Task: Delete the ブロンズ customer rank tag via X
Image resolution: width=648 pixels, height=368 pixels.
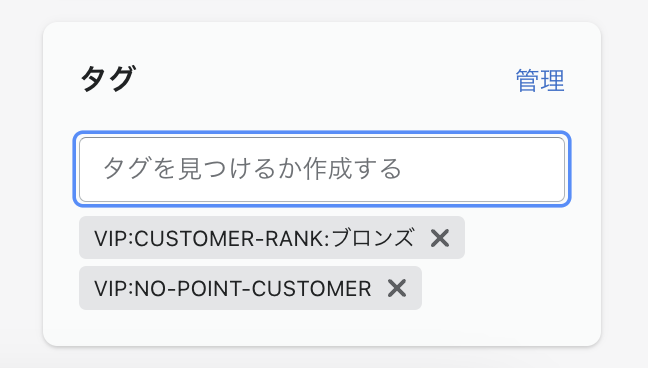Action: [x=440, y=238]
